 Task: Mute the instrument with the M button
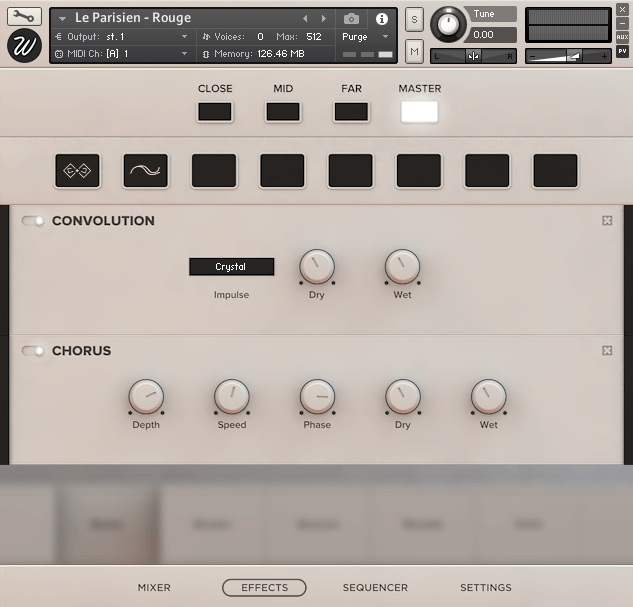pos(414,51)
